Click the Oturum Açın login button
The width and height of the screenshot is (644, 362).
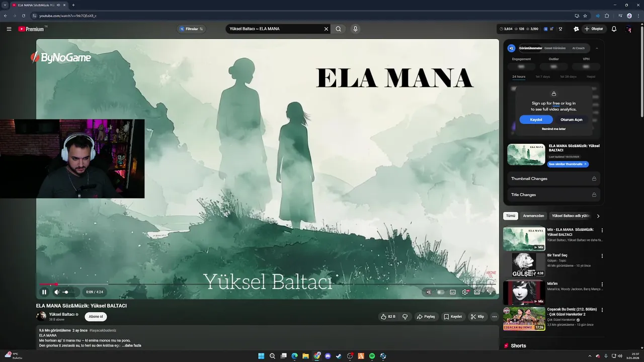coord(571,120)
